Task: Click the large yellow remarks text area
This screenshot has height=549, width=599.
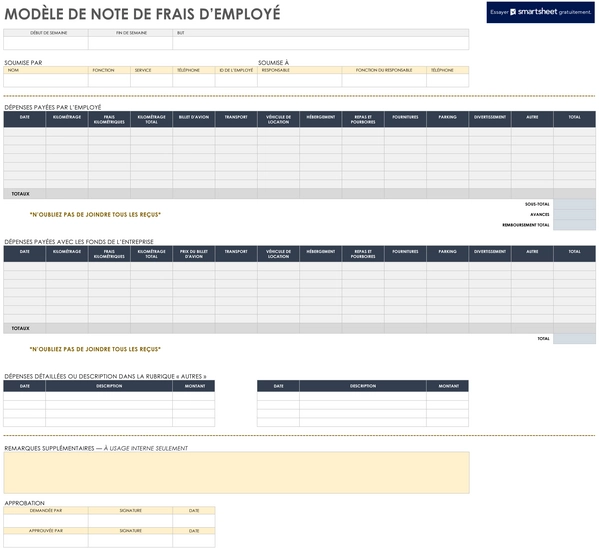Action: click(x=236, y=473)
